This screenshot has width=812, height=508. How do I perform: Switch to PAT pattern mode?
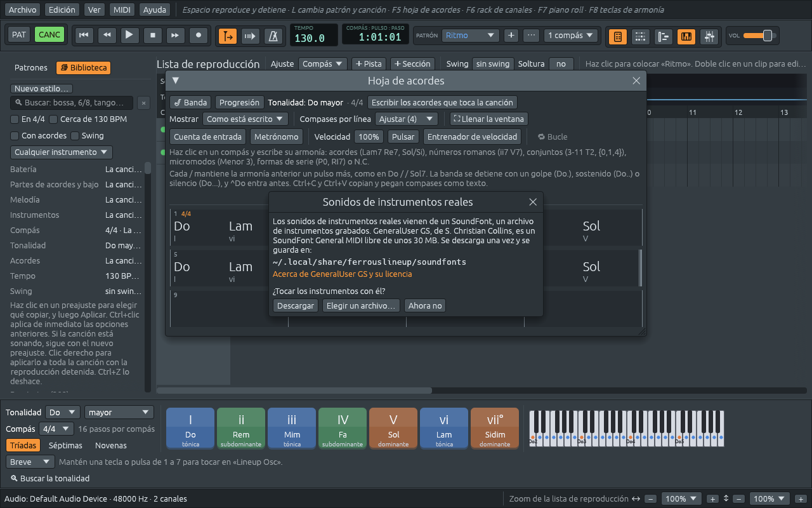coord(19,35)
